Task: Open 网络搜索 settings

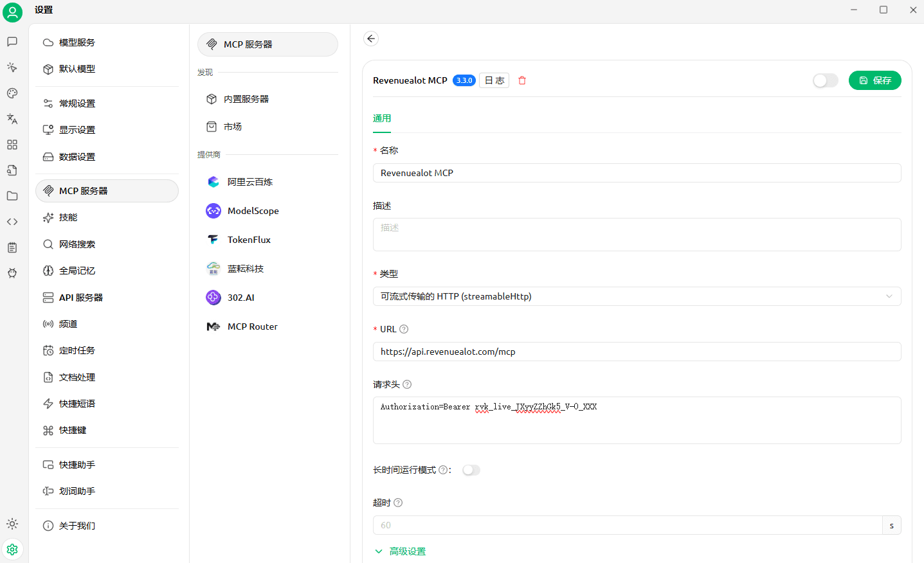Action: (x=107, y=244)
